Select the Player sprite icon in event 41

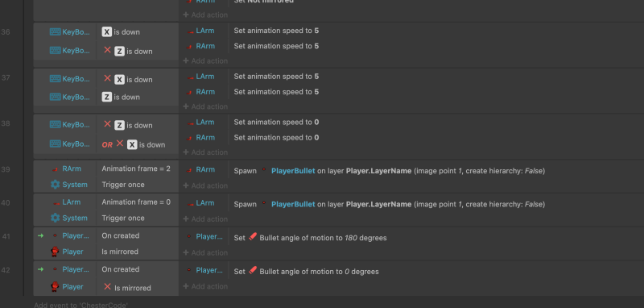[55, 252]
